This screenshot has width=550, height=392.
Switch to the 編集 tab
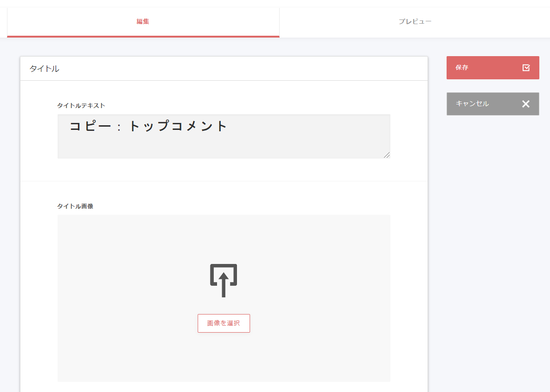pyautogui.click(x=143, y=22)
